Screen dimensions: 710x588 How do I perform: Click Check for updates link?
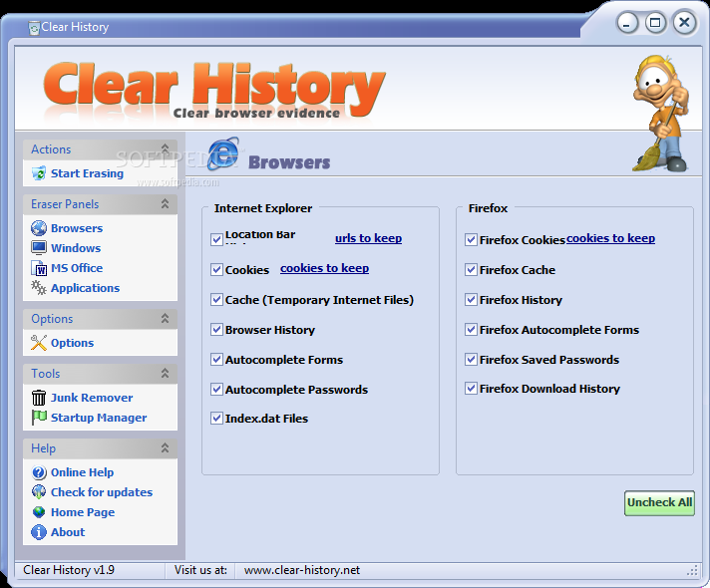coord(102,492)
